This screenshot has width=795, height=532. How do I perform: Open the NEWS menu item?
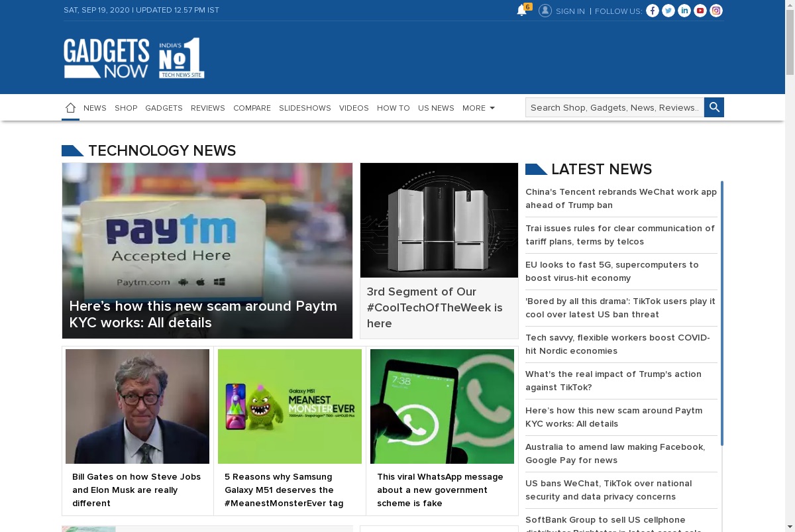[95, 108]
